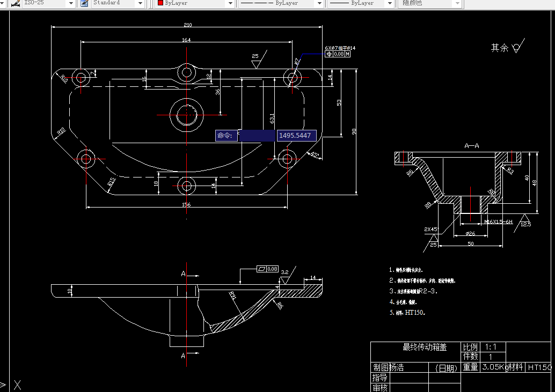Select the 210 overall width dimension
555x392 pixels.
tap(188, 25)
